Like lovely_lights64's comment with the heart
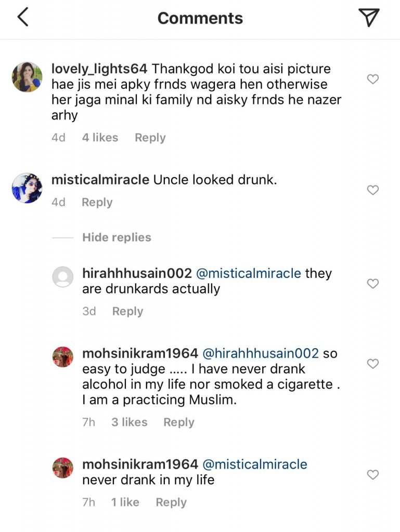The width and height of the screenshot is (400, 532). [372, 79]
